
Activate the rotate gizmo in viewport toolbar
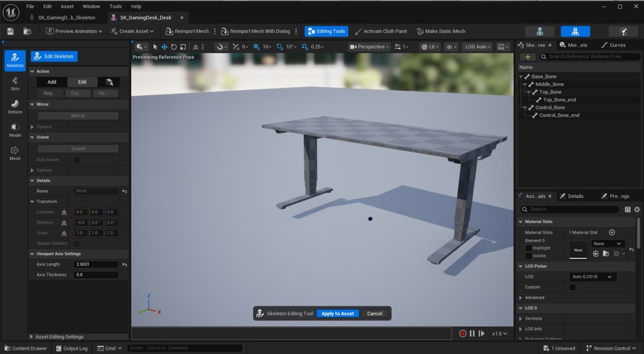coord(173,47)
